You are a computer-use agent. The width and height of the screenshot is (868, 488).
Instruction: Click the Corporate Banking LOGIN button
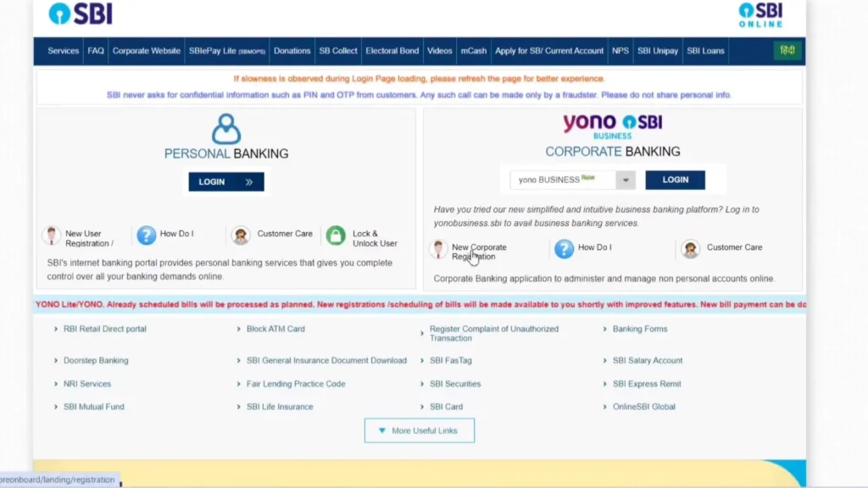675,180
